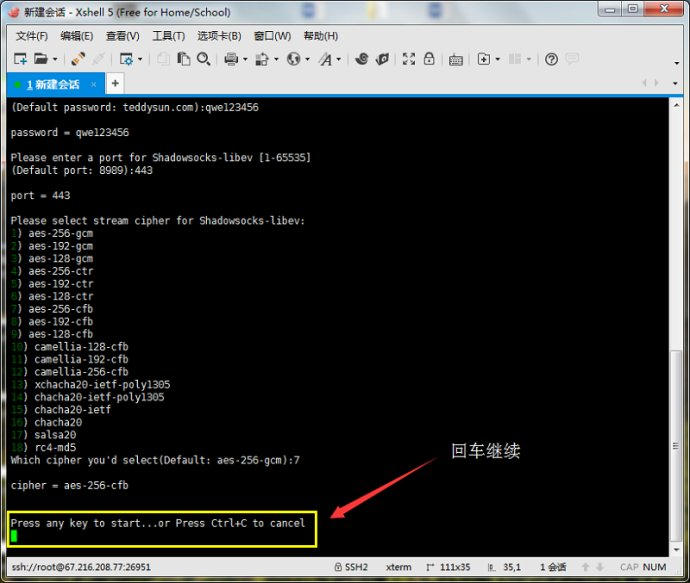Image resolution: width=690 pixels, height=583 pixels.
Task: Toggle full screen mode icon
Action: pos(409,59)
